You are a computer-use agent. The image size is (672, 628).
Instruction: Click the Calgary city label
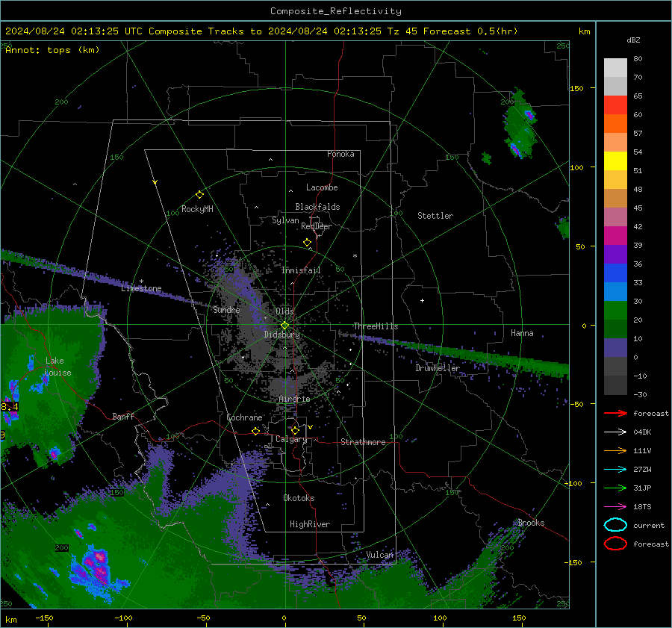coord(291,439)
